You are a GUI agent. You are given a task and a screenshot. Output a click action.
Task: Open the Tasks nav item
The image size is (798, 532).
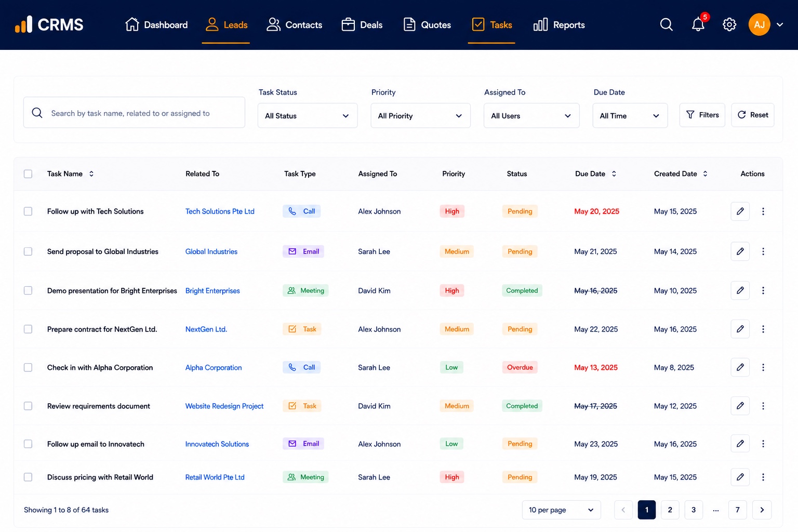[x=491, y=24]
